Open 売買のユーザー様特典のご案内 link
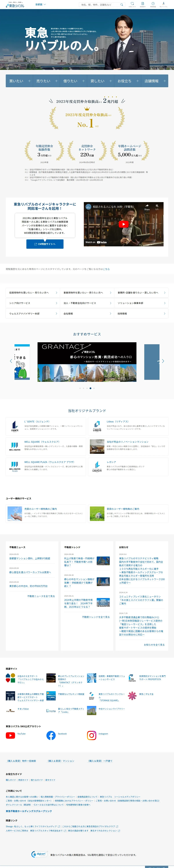 pyautogui.click(x=41, y=509)
